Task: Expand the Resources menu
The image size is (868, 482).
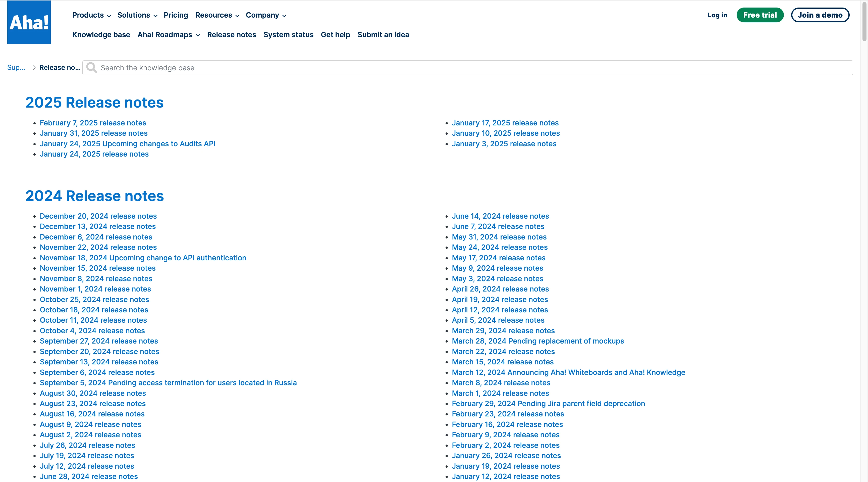Action: click(217, 15)
